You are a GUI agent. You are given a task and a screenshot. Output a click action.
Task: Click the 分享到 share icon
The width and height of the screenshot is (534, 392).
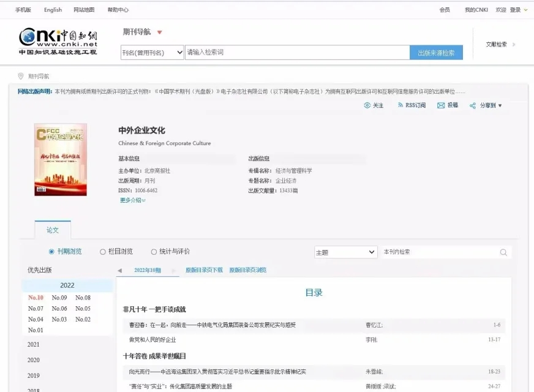coord(473,105)
